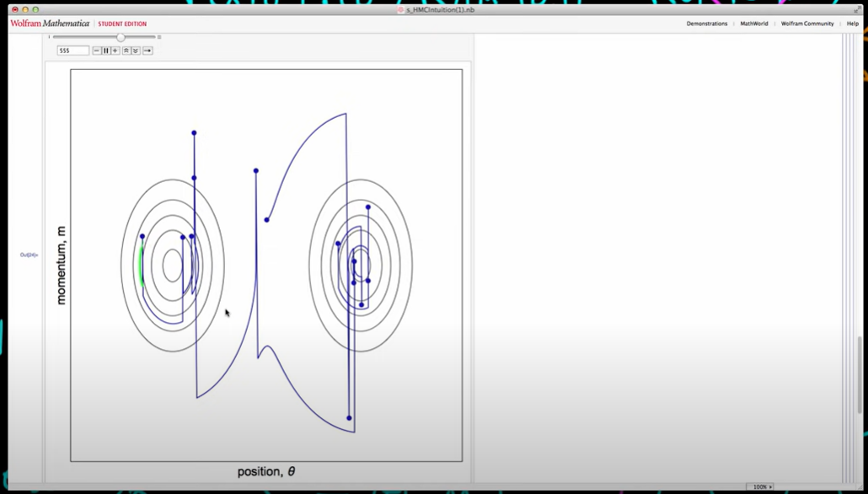Click the yellow minimize window button
Viewport: 868px width, 494px height.
(25, 10)
